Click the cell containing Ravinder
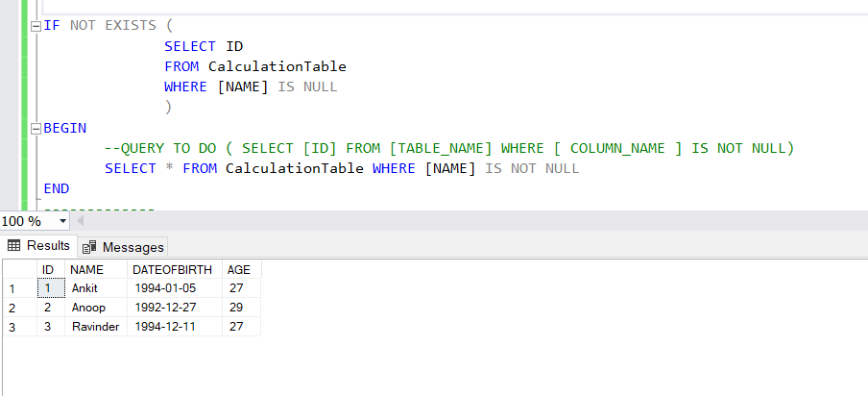 [95, 327]
